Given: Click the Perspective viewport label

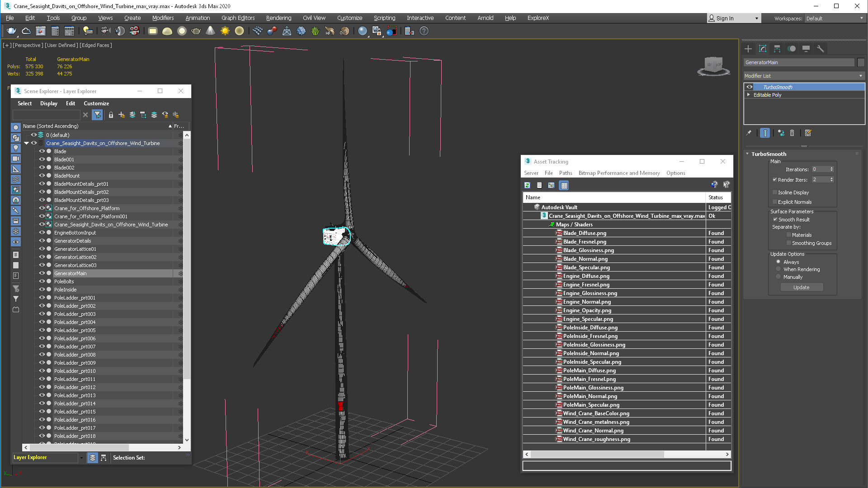Looking at the screenshot, I should click(28, 45).
